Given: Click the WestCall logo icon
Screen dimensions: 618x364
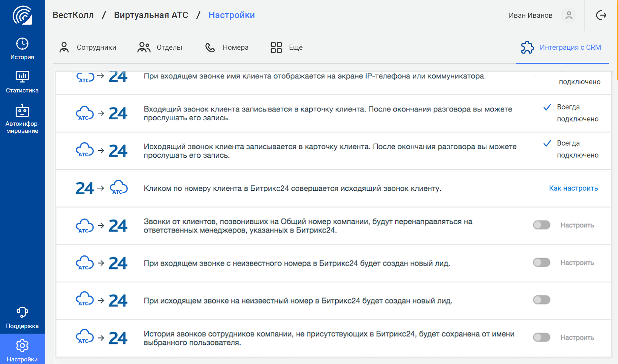Looking at the screenshot, I should (22, 15).
